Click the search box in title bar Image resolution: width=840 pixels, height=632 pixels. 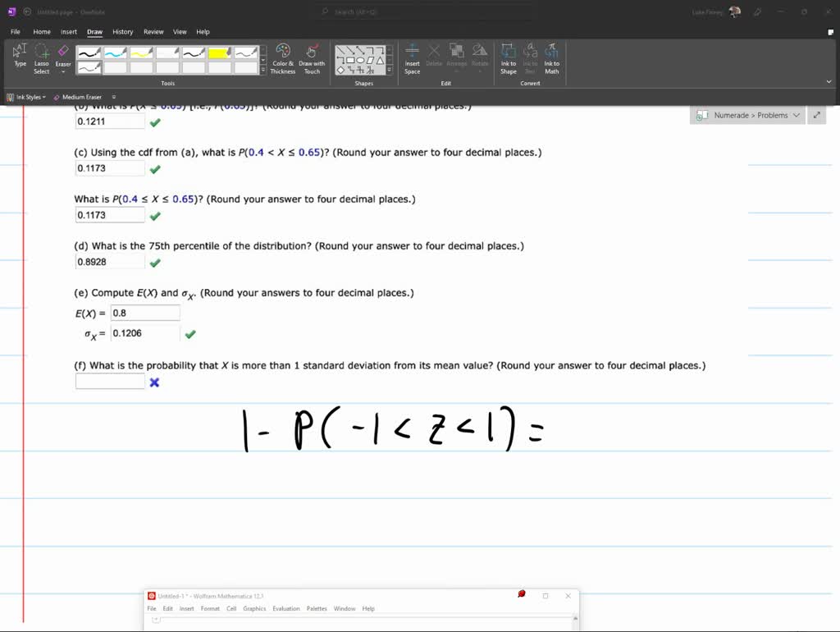pos(428,11)
